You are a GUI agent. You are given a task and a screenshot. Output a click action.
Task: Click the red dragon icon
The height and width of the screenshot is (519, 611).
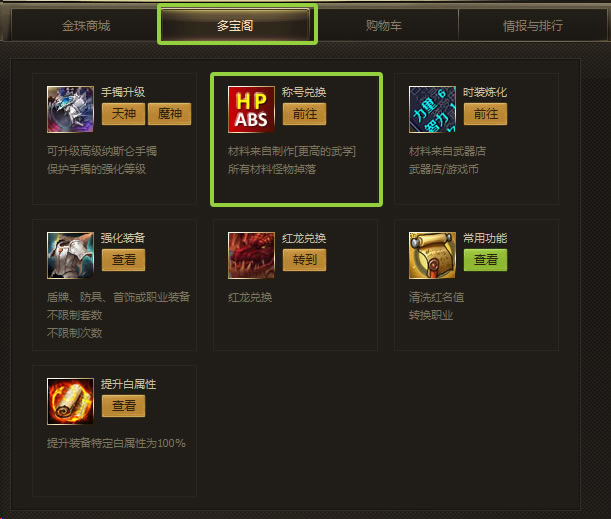click(x=251, y=256)
